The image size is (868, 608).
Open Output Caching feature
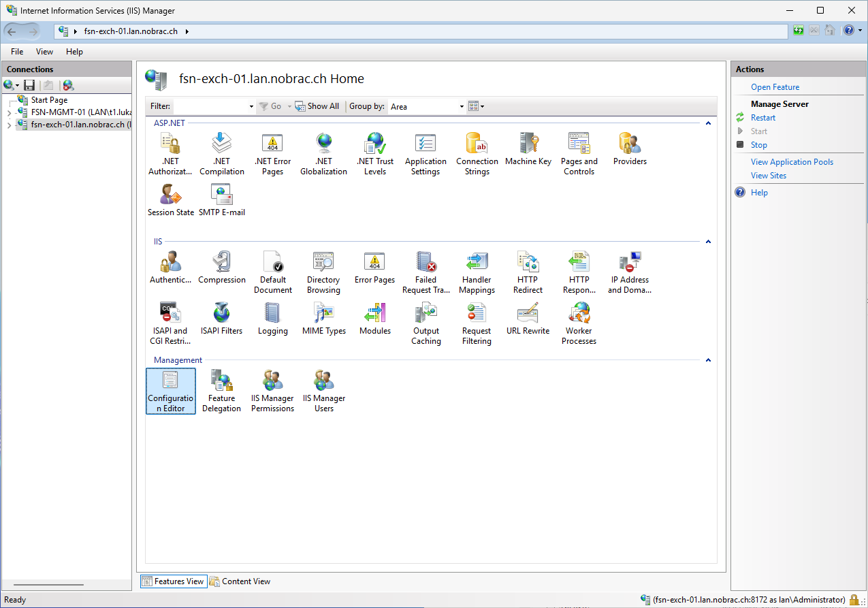pos(425,323)
